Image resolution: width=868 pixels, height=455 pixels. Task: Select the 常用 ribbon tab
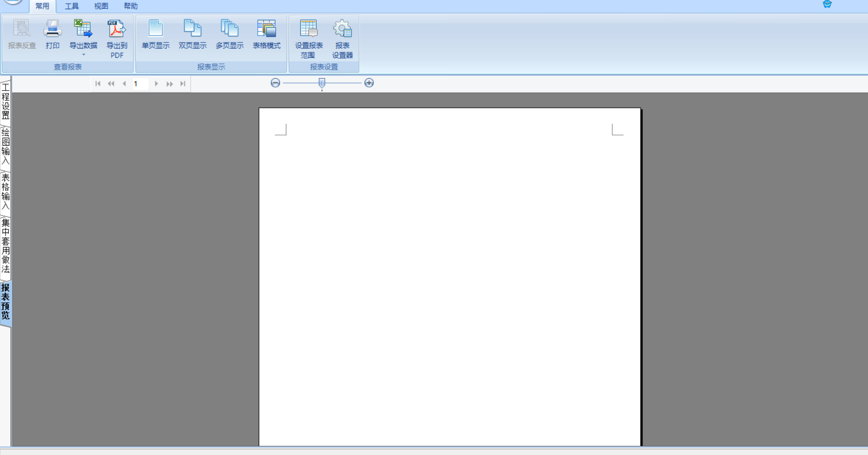click(42, 6)
